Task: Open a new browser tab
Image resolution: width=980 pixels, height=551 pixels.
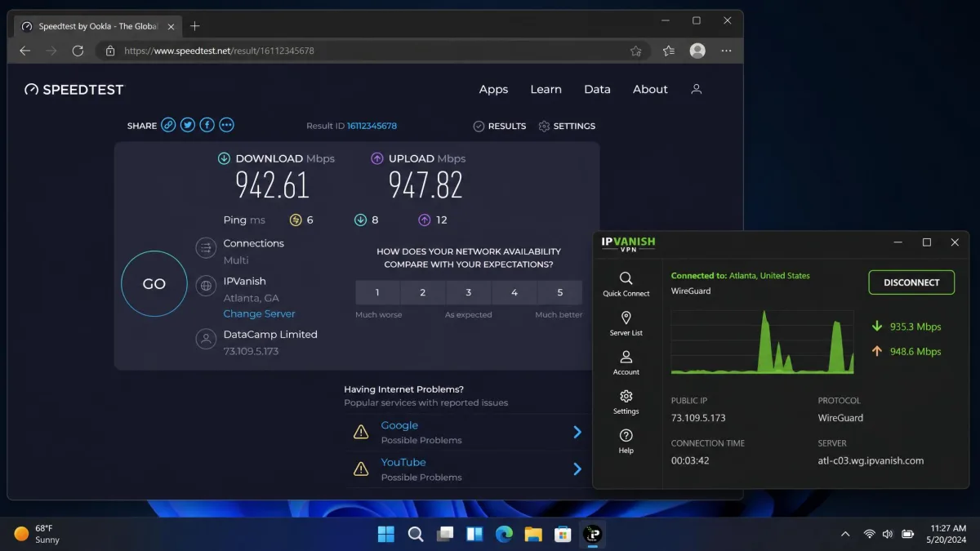Action: (x=194, y=26)
